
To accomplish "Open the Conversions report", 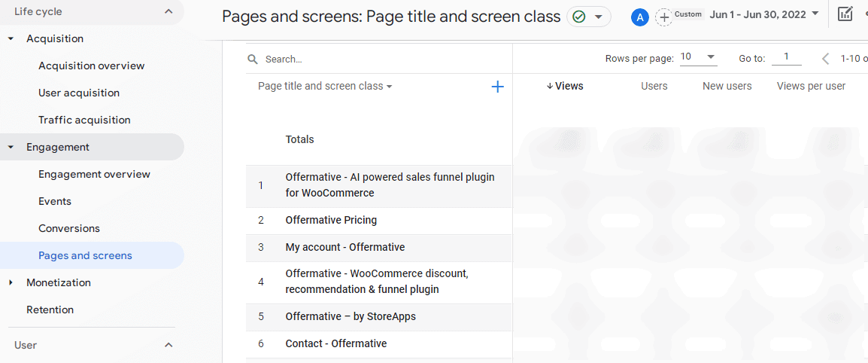I will 69,229.
